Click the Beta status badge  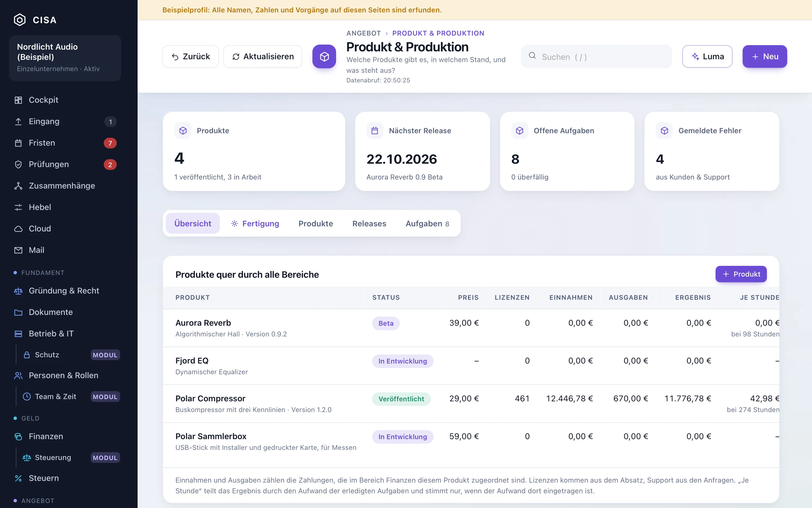point(386,323)
